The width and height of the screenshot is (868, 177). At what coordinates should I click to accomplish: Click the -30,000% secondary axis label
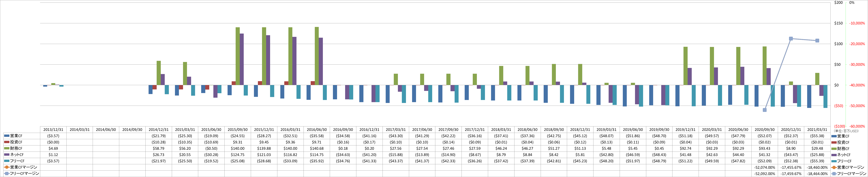857,64
